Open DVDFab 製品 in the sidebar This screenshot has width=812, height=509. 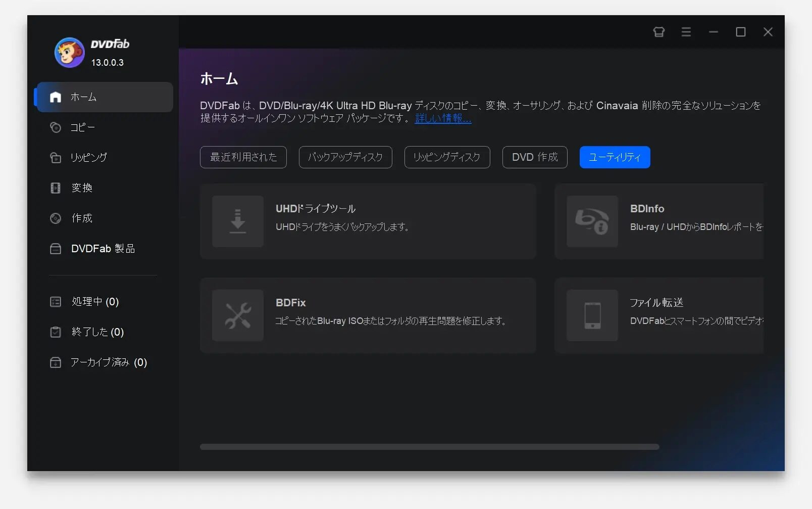[103, 249]
